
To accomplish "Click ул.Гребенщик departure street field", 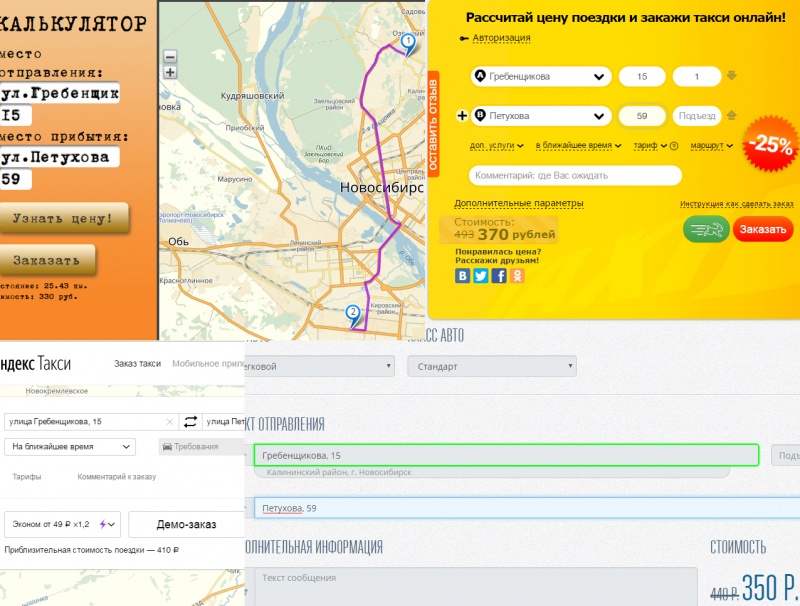I will (x=60, y=93).
